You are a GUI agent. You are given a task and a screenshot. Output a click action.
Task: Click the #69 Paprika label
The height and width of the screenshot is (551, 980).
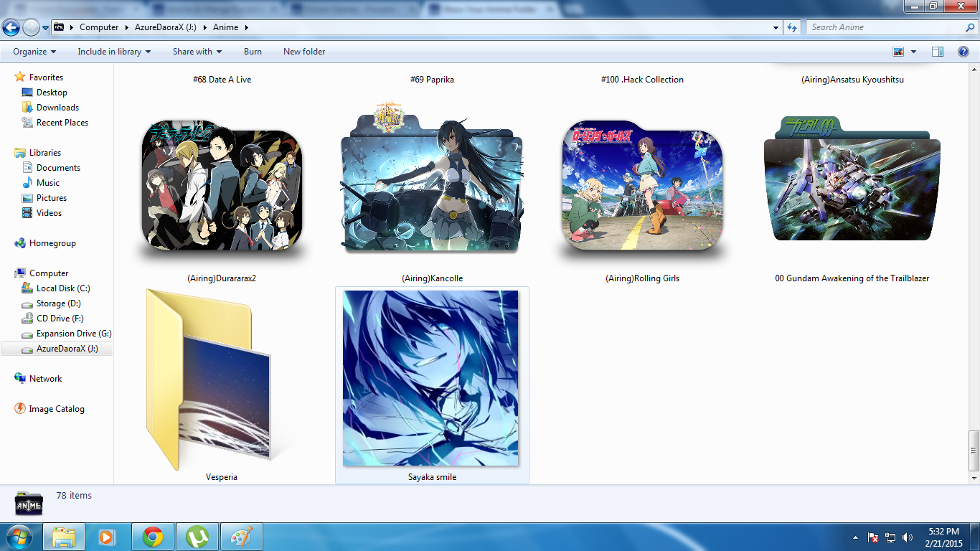pyautogui.click(x=432, y=80)
